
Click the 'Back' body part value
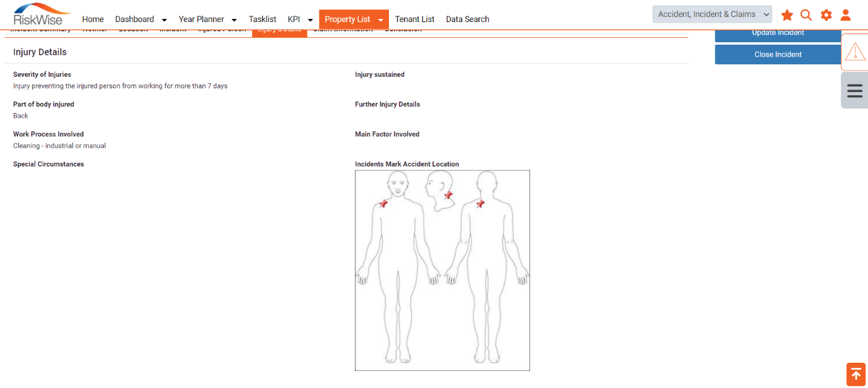click(x=21, y=115)
